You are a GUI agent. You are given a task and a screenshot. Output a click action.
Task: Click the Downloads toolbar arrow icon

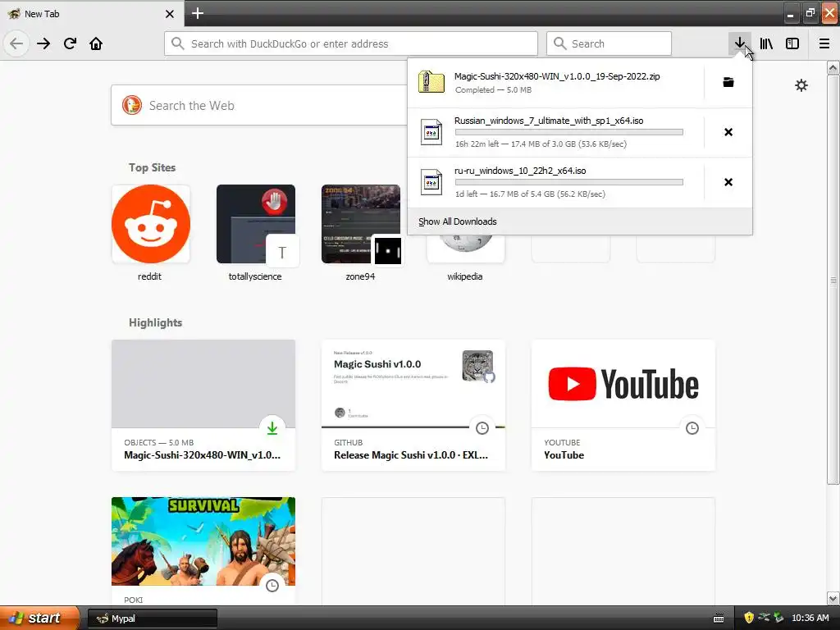(739, 43)
